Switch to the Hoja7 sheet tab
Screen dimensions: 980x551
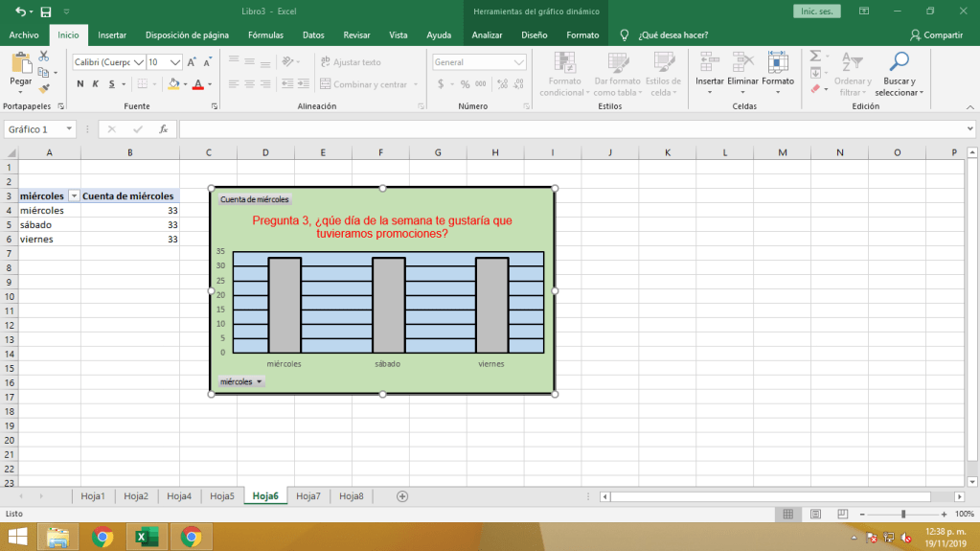[x=308, y=496]
